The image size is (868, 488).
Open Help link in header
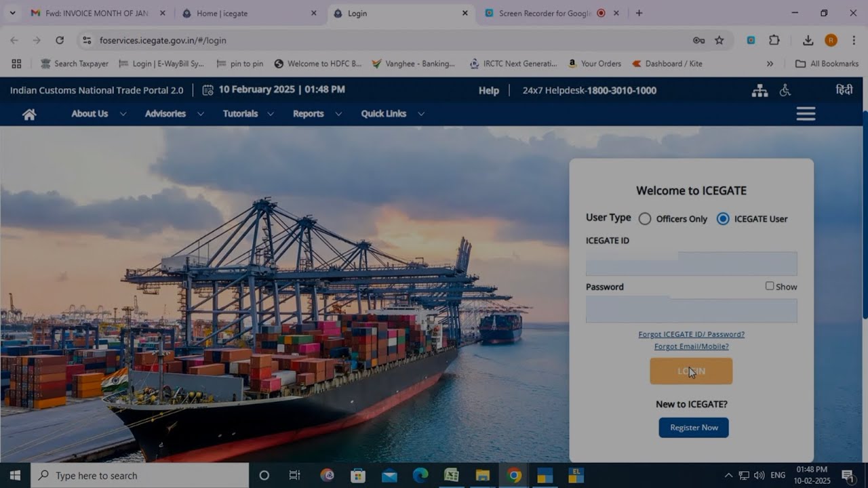pos(488,90)
